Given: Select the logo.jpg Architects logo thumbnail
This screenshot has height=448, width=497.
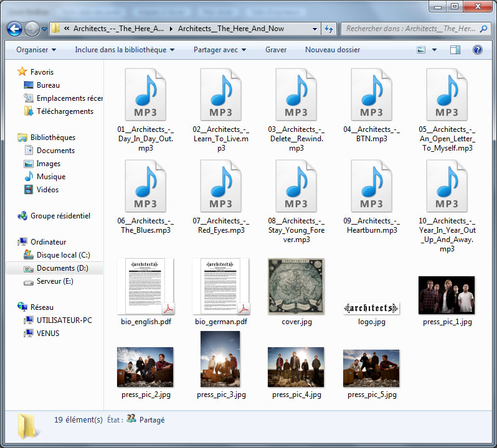Looking at the screenshot, I should [371, 308].
